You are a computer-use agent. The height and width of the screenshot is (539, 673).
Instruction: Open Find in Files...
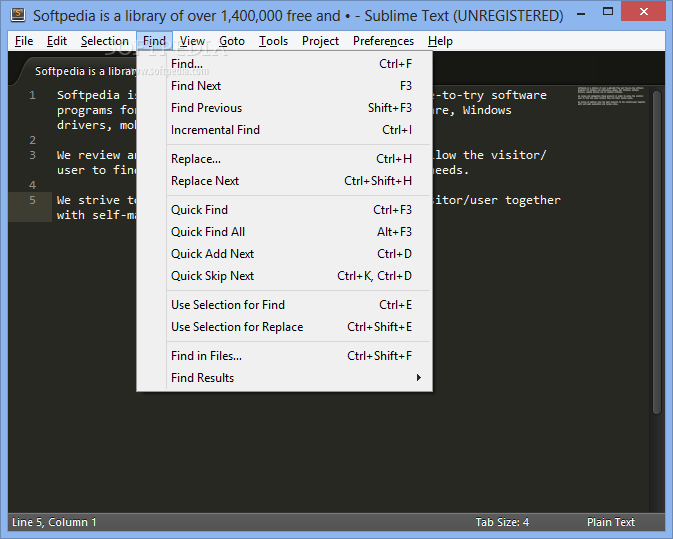(285, 356)
